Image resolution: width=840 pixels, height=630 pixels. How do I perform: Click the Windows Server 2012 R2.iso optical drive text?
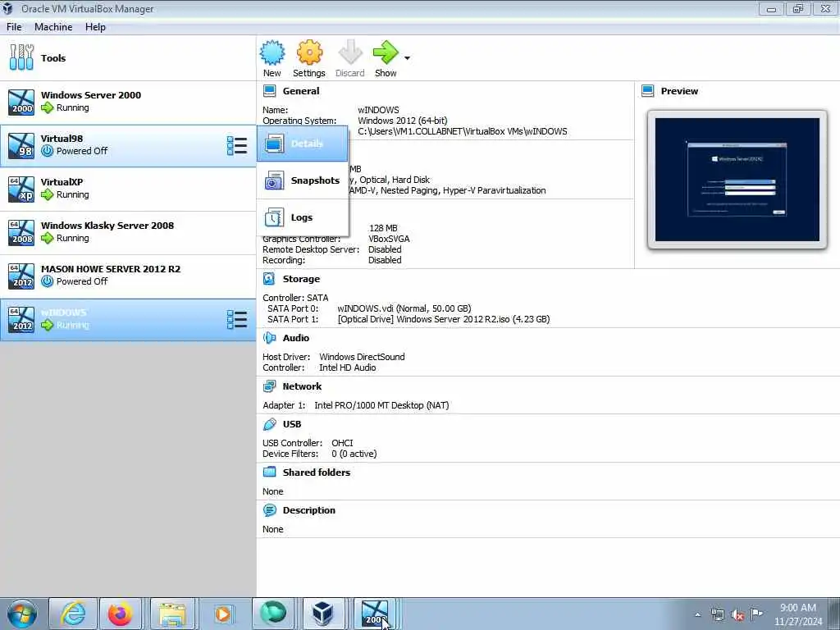point(444,319)
